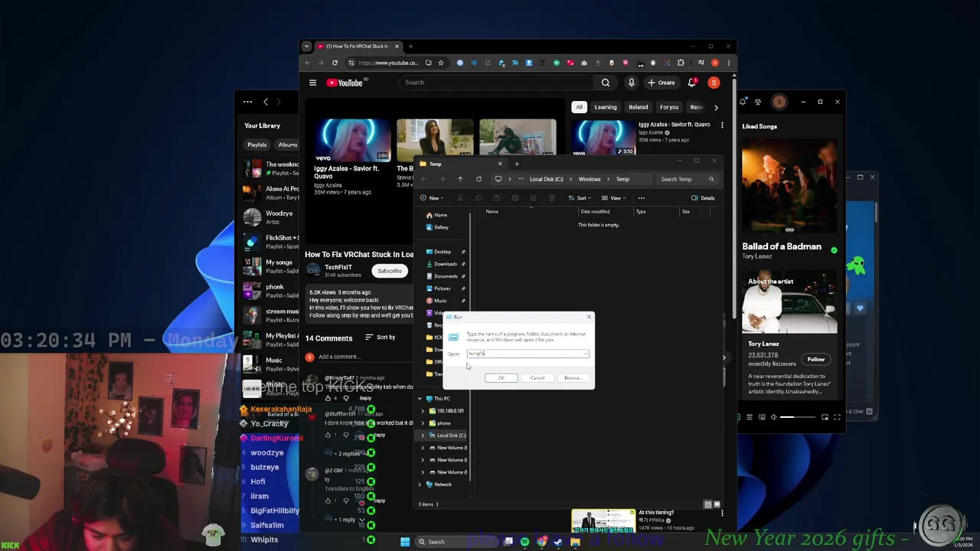Refresh the Temp folder in File Explorer

[x=479, y=179]
